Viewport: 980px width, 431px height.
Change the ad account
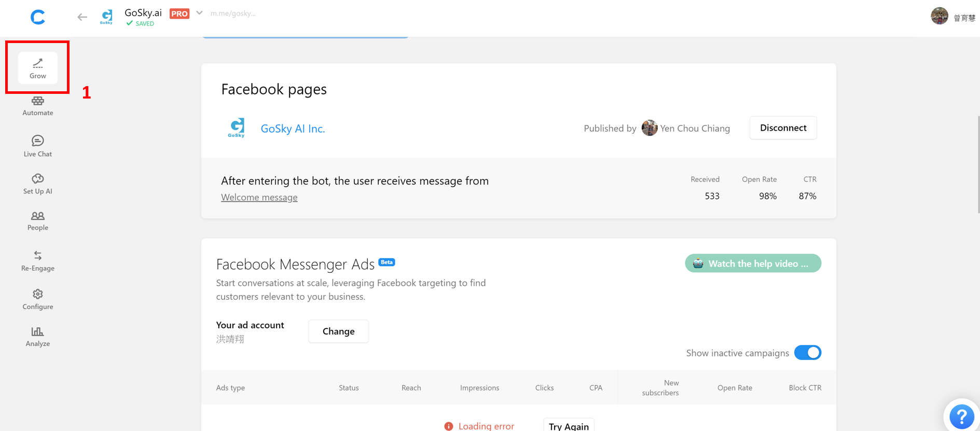point(338,331)
